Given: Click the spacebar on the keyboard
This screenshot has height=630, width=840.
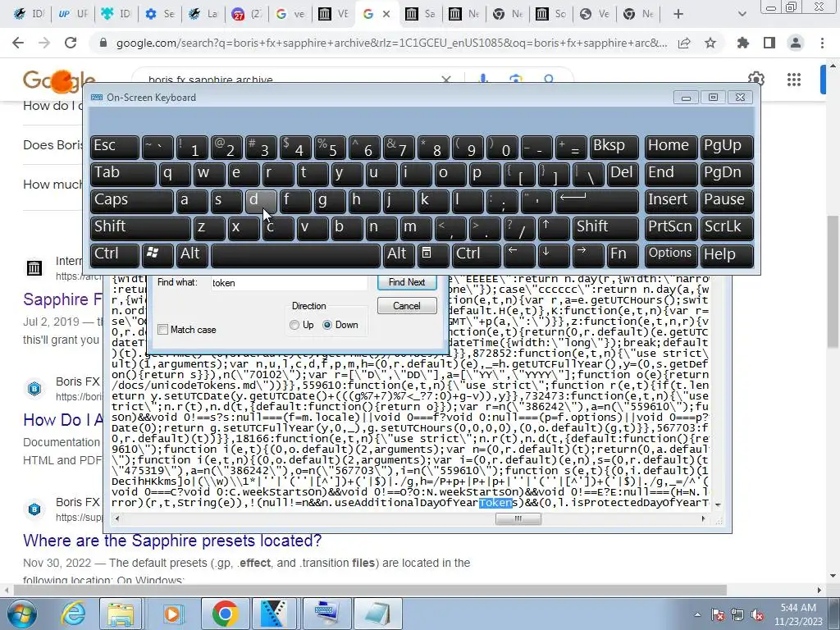Looking at the screenshot, I should pos(295,254).
